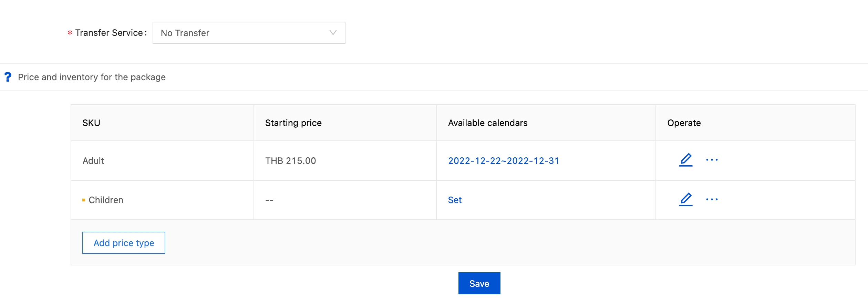Click the Available calendars column header

[x=487, y=123]
